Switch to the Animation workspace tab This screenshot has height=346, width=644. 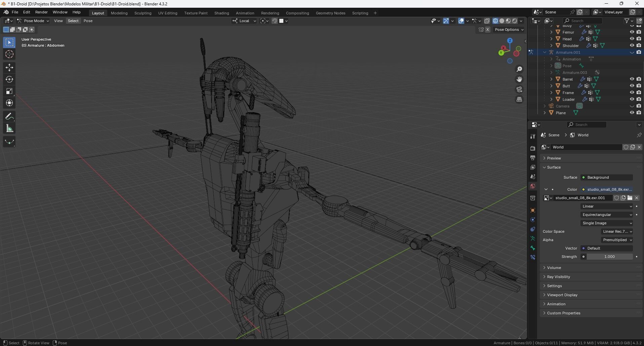pyautogui.click(x=245, y=13)
